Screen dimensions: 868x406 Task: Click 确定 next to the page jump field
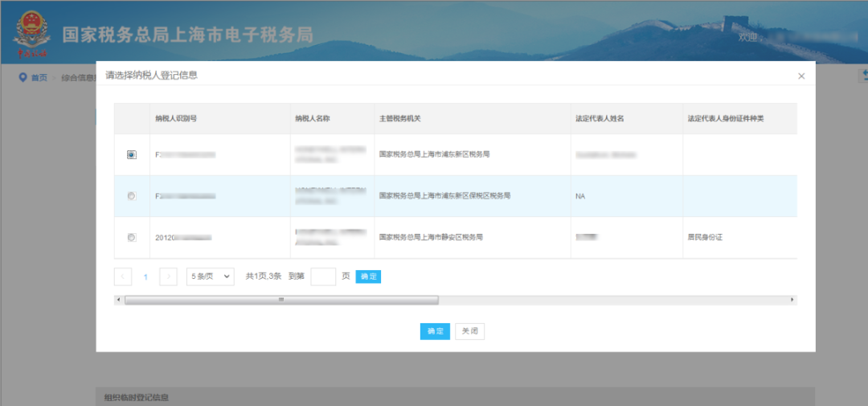pos(368,277)
